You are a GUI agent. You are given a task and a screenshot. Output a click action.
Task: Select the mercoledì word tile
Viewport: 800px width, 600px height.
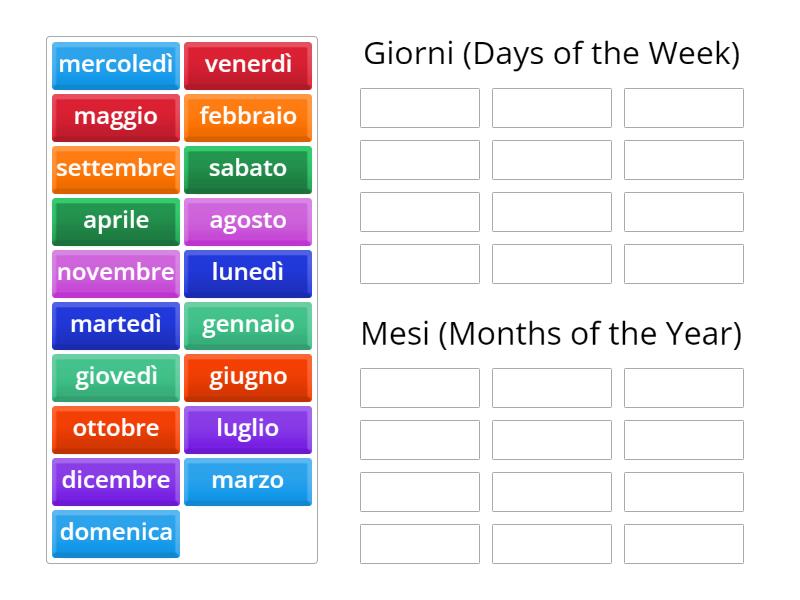click(x=115, y=65)
